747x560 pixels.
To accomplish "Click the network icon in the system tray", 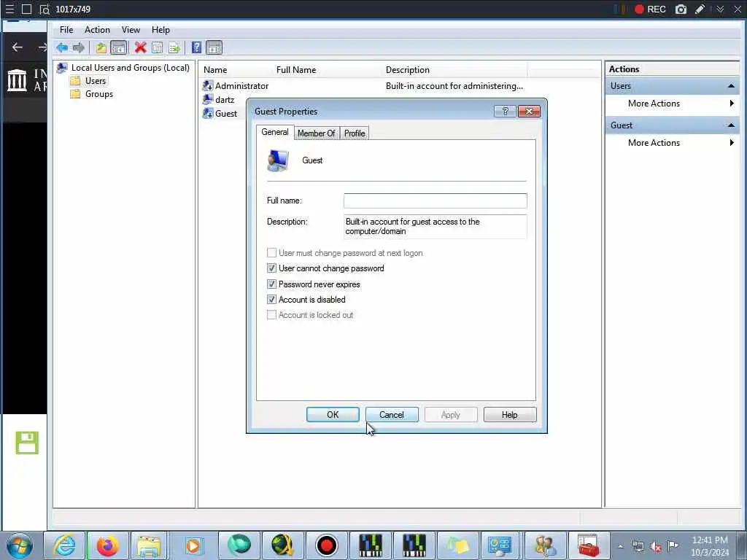I will (x=638, y=547).
